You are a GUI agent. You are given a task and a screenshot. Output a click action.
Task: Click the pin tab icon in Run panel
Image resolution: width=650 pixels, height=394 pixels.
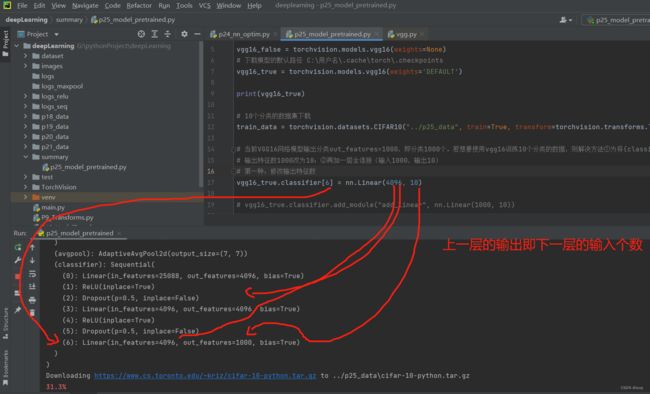coord(18,310)
